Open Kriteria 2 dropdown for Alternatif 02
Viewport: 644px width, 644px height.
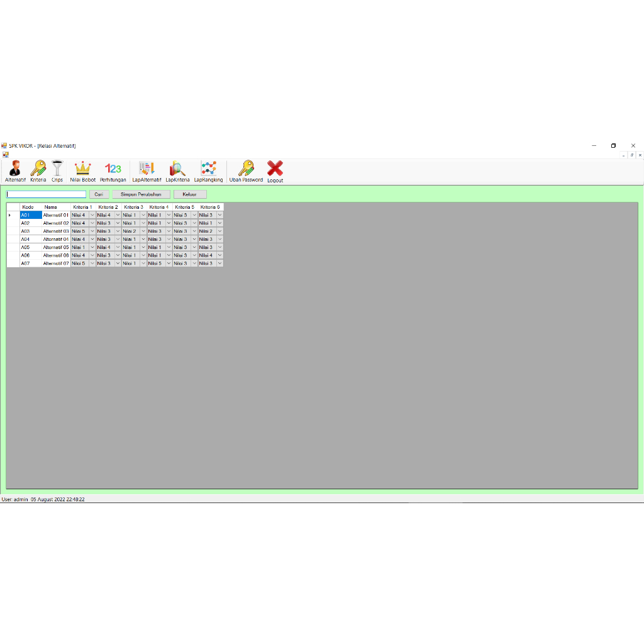[x=118, y=223]
